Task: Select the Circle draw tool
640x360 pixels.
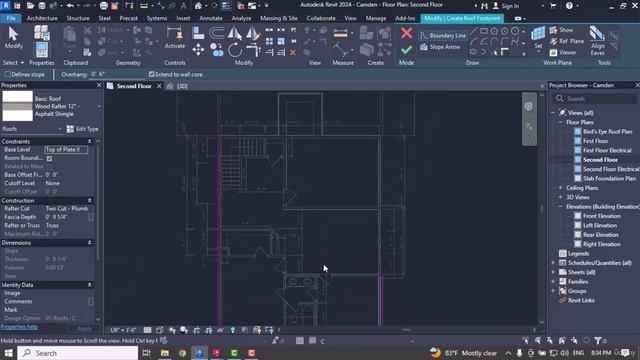Action: point(515,31)
